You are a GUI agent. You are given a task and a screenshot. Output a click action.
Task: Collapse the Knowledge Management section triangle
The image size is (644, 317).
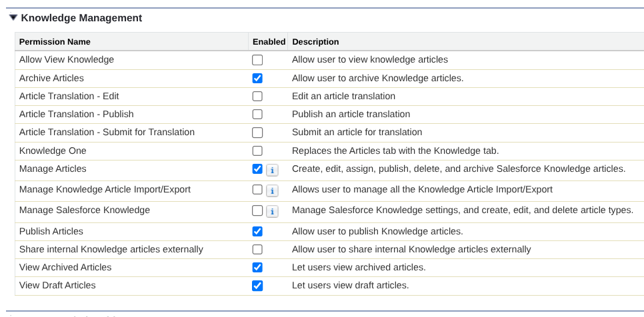(x=13, y=17)
